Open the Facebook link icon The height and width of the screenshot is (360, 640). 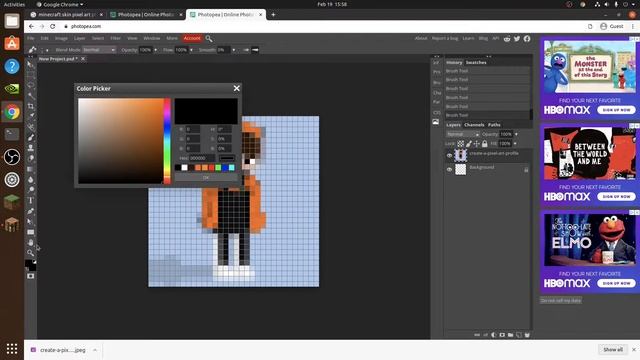click(527, 38)
